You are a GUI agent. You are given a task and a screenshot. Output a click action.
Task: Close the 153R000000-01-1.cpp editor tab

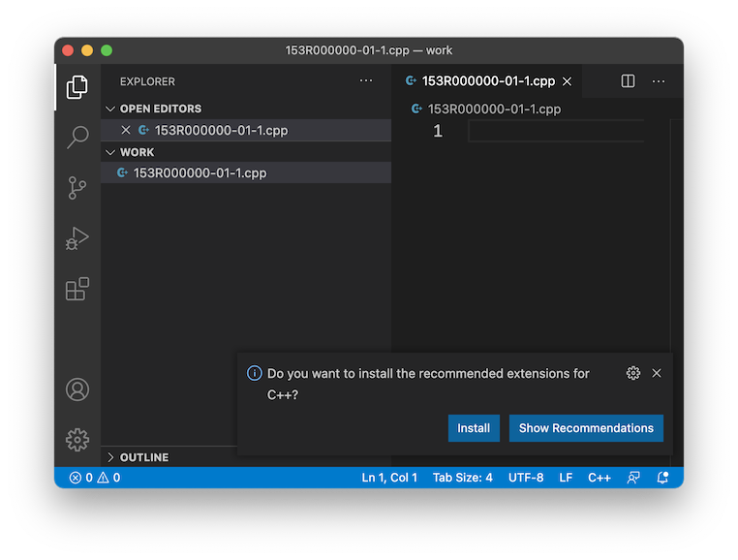pyautogui.click(x=568, y=81)
